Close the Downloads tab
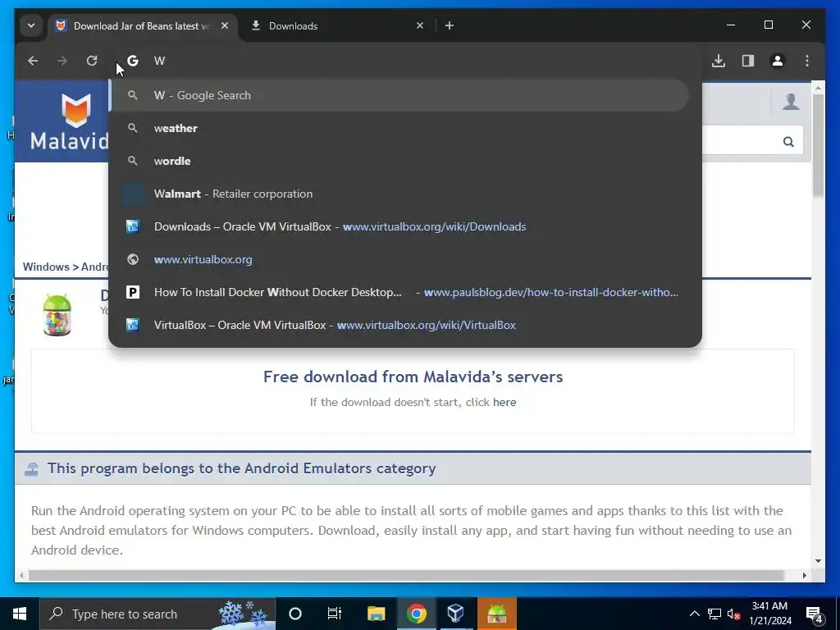Screen dimensions: 840x630 (420, 25)
